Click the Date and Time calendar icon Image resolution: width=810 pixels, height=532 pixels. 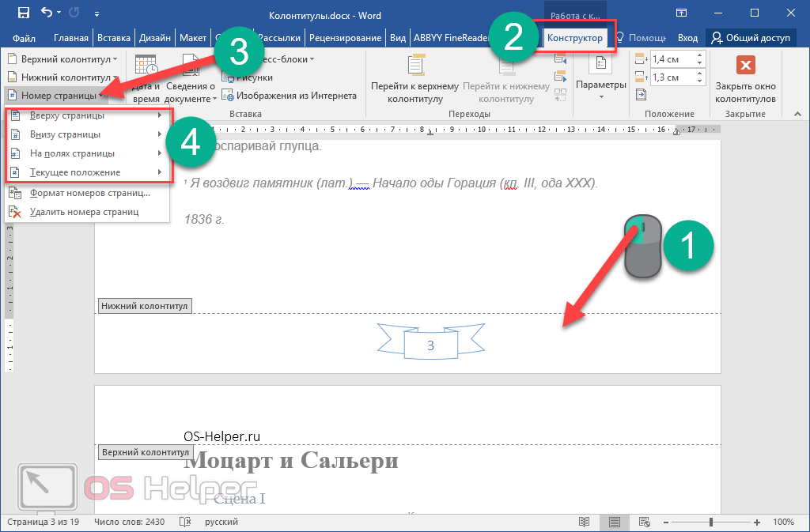pyautogui.click(x=146, y=66)
